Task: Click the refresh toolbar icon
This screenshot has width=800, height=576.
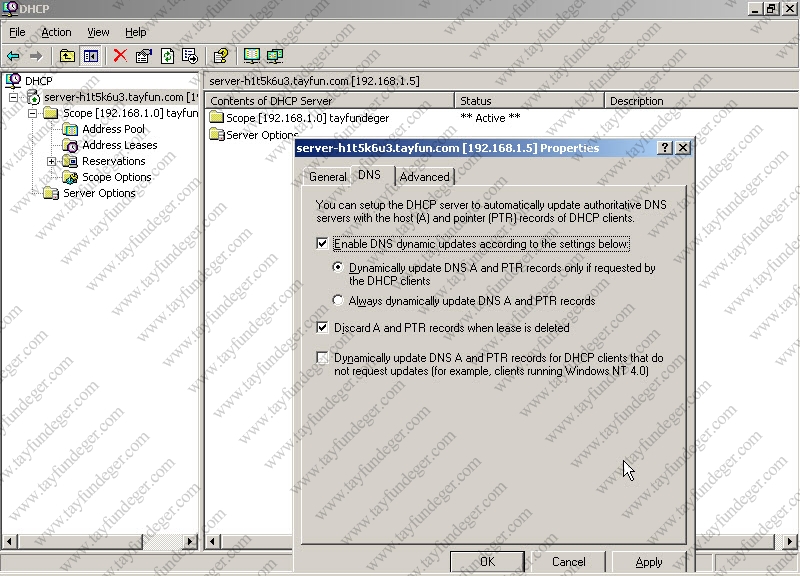Action: 167,56
